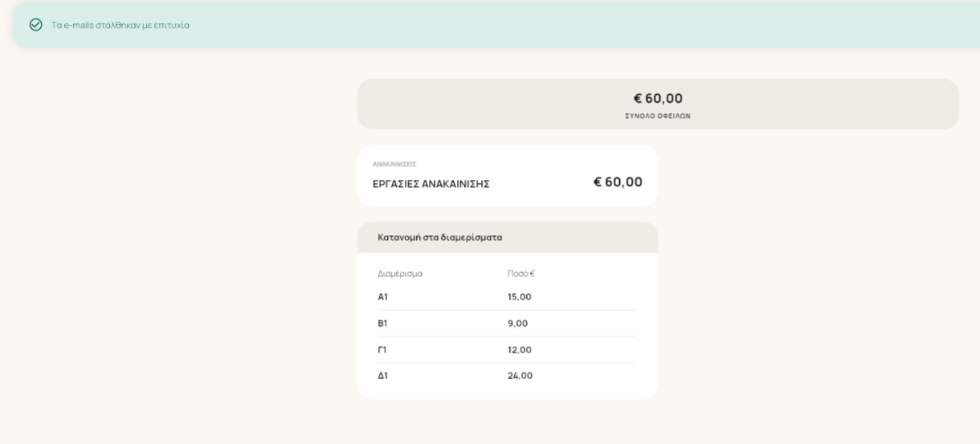Click the € 60,00 amount in expense card

point(618,182)
